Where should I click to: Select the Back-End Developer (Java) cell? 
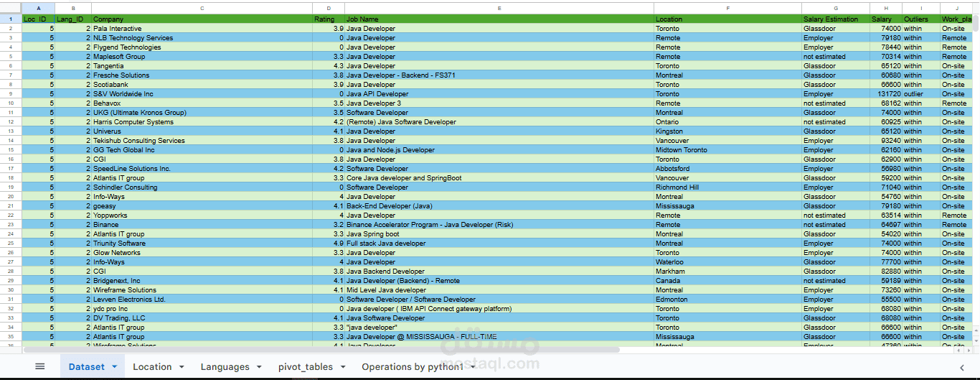(499, 205)
